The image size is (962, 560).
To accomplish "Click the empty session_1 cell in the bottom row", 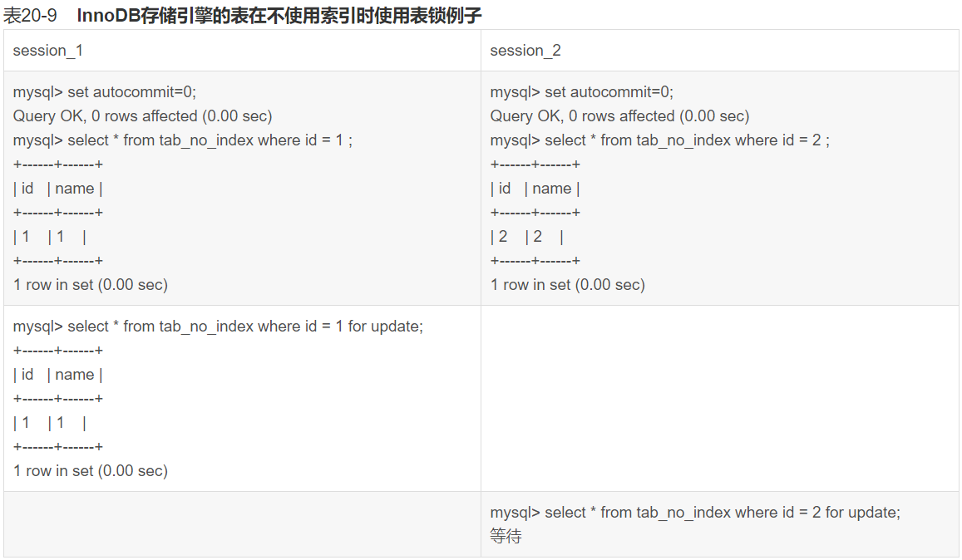I will point(242,524).
